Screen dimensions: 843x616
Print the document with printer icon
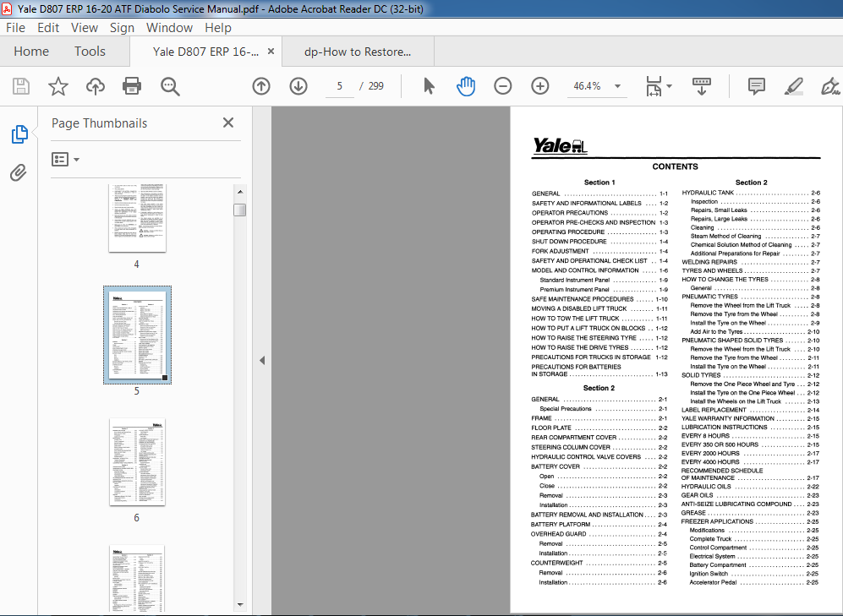[x=132, y=86]
